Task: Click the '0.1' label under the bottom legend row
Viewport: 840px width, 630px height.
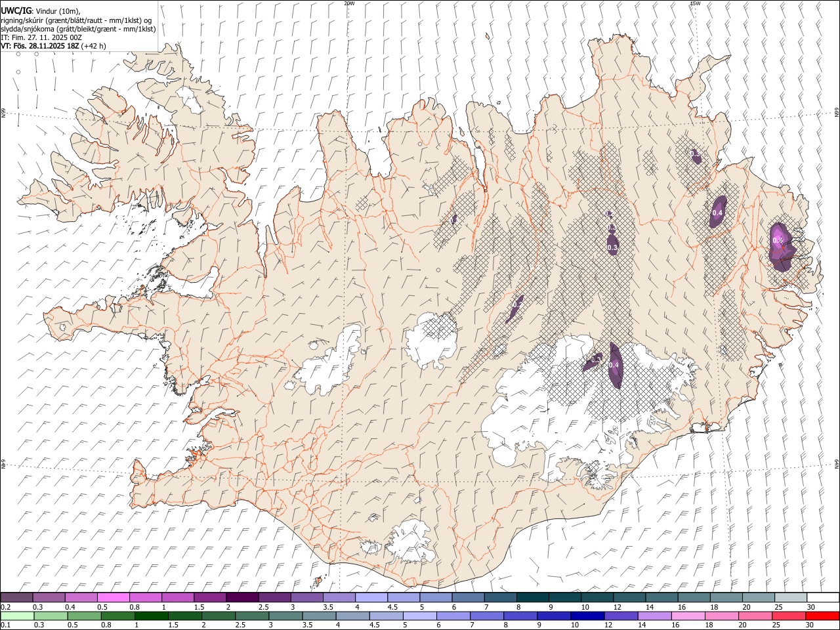Action: (x=4, y=625)
